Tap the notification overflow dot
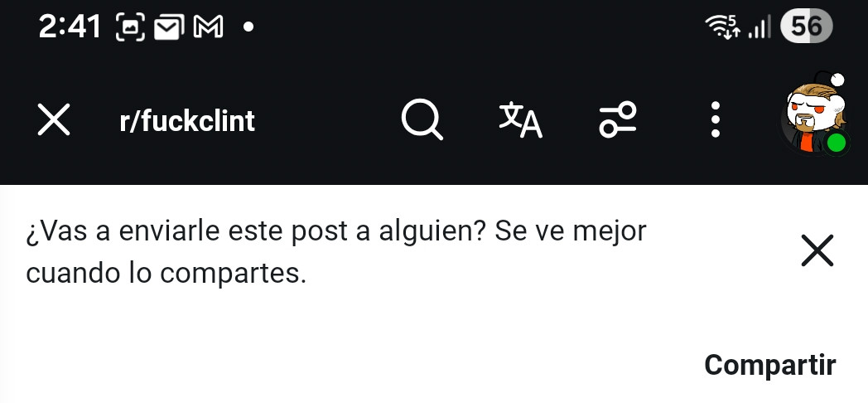 point(248,27)
